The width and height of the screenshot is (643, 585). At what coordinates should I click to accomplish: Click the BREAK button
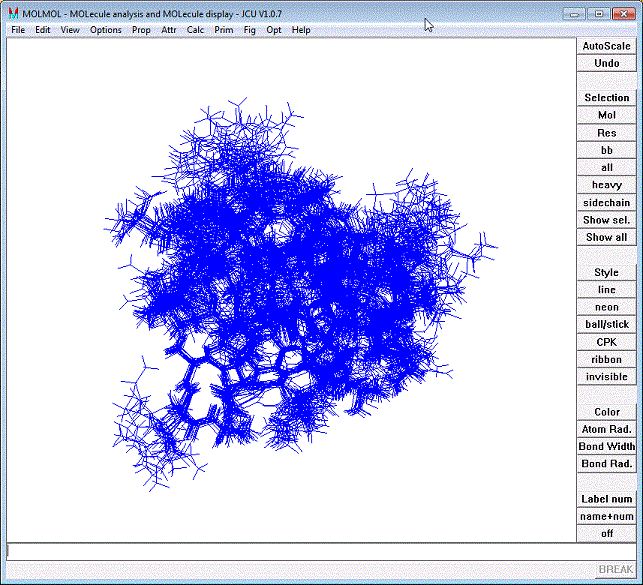(616, 569)
